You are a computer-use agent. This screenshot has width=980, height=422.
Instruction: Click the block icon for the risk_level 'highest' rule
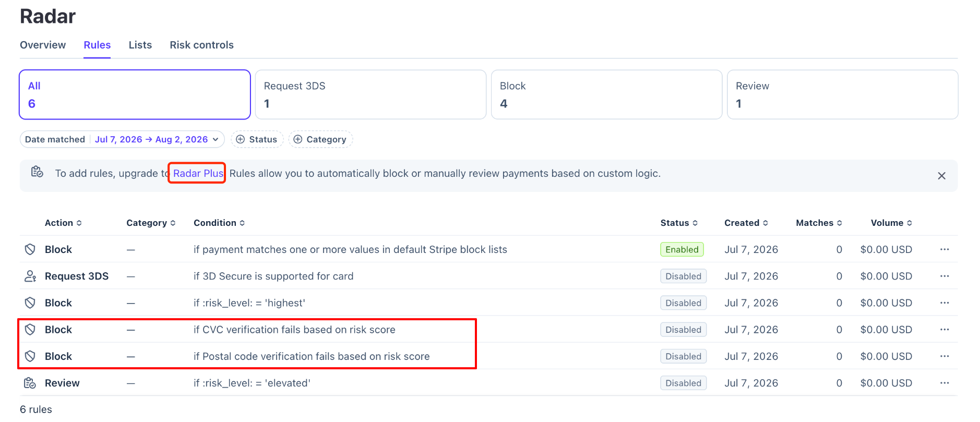[30, 303]
